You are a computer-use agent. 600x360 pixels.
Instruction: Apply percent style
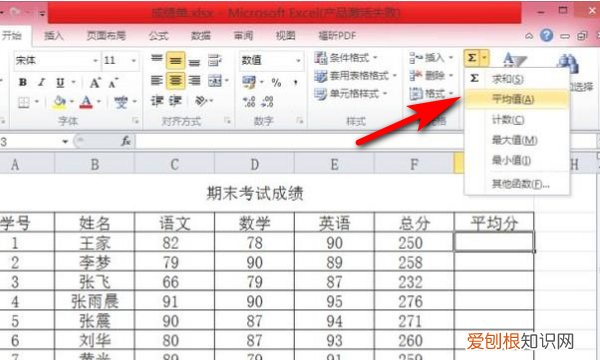(276, 82)
